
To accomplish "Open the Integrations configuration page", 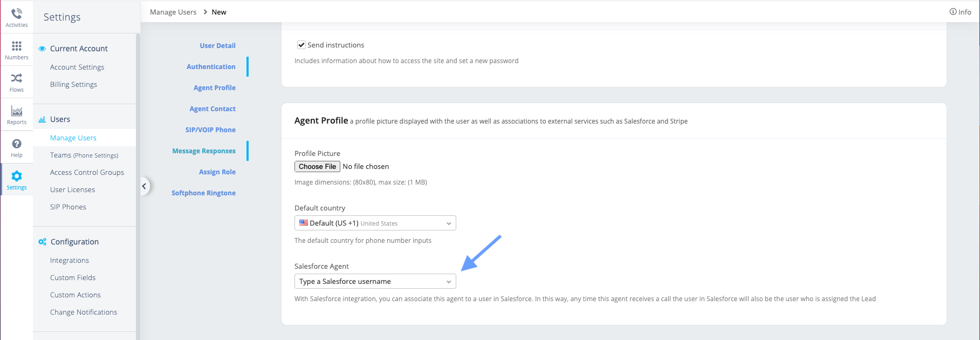I will coord(70,260).
